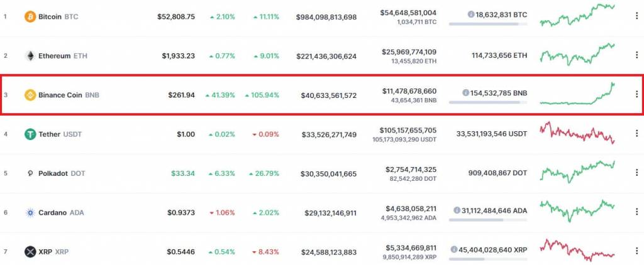
Task: Open the Bitcoin row three-dot menu
Action: click(x=636, y=16)
